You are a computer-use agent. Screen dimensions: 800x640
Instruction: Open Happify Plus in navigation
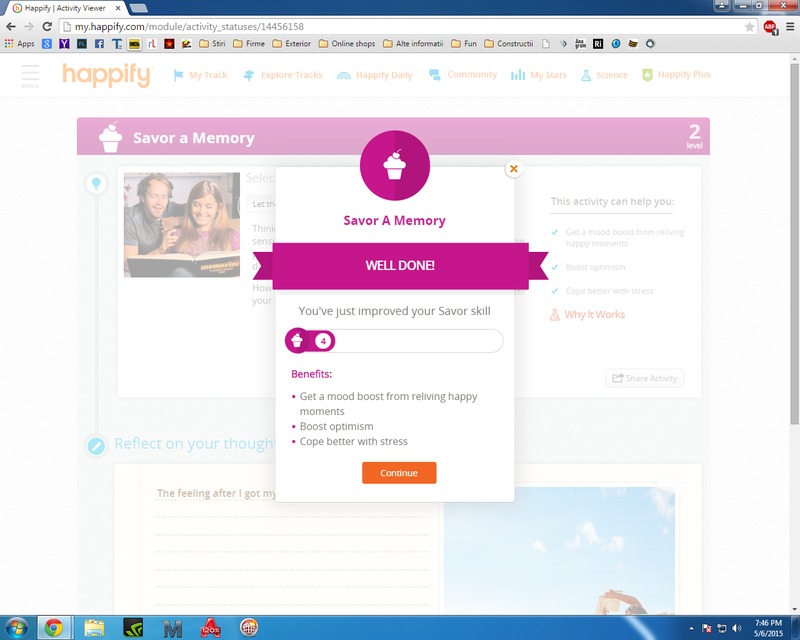pyautogui.click(x=676, y=75)
